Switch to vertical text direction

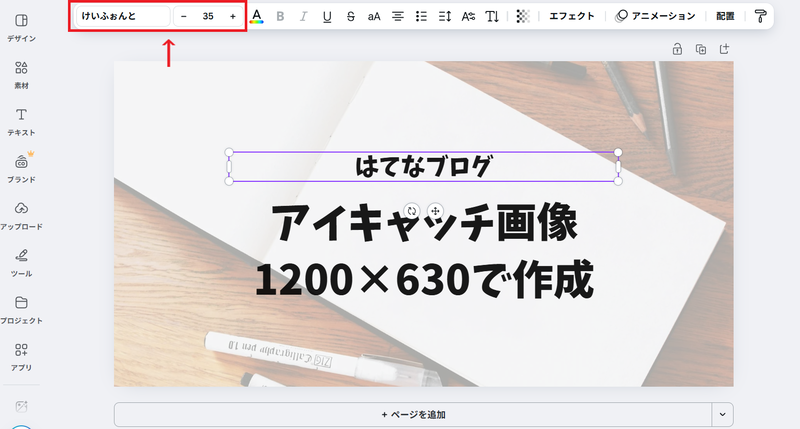point(492,16)
